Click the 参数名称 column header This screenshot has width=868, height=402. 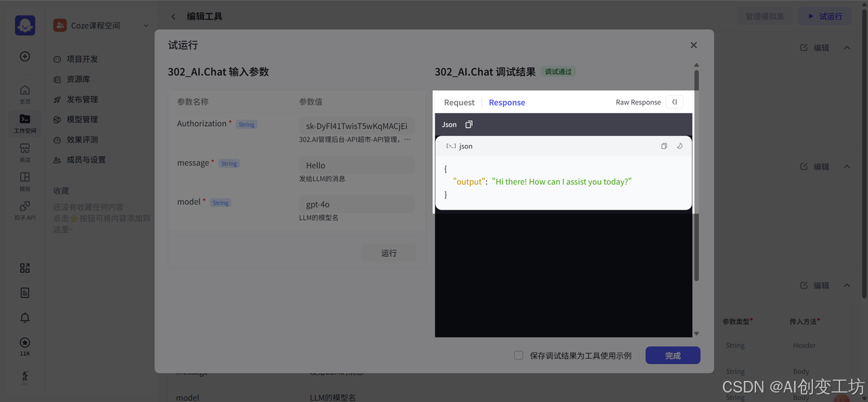click(x=193, y=102)
